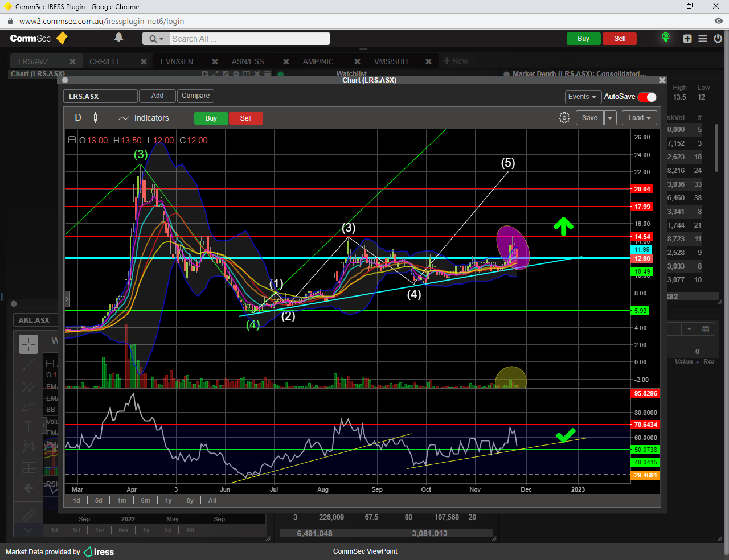
Task: Close the CRR/FLT tab
Action: pyautogui.click(x=144, y=61)
